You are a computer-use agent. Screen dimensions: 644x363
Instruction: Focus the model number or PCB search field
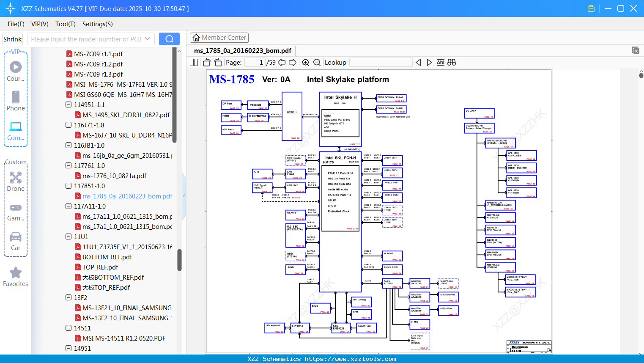coord(86,39)
